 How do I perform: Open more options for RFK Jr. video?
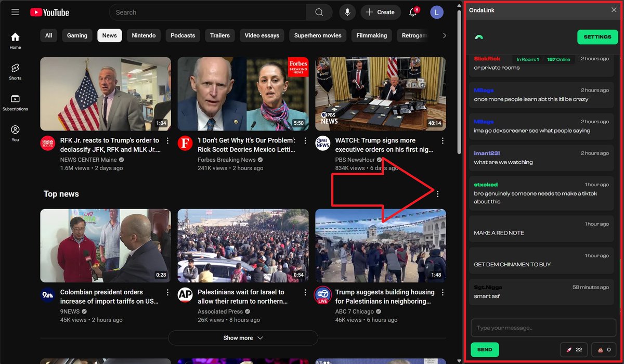[x=167, y=141]
